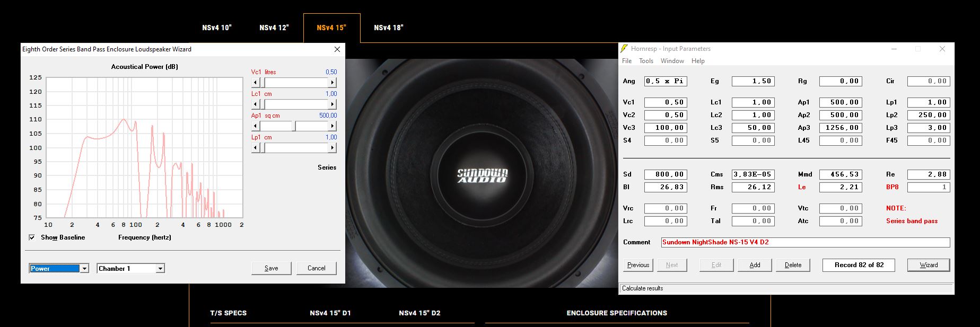
Task: Click the Hornresp lightning bolt title icon
Action: click(x=624, y=49)
